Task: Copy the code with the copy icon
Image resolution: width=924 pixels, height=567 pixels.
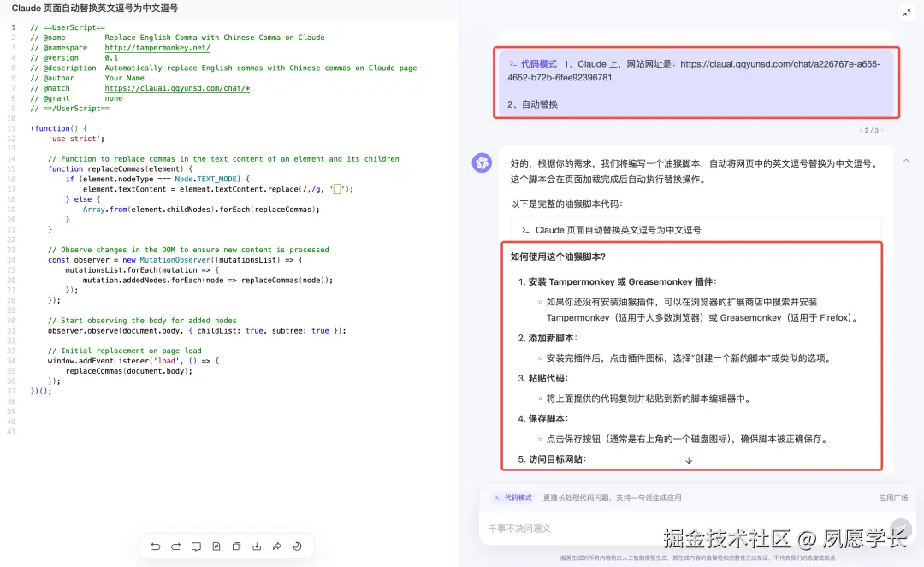Action: click(x=236, y=546)
